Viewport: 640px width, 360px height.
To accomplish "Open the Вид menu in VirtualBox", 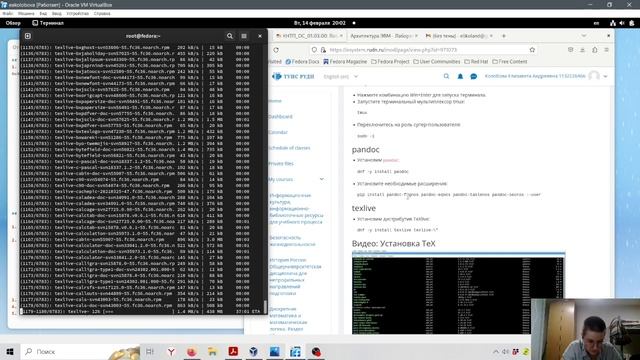I will pyautogui.click(x=43, y=13).
